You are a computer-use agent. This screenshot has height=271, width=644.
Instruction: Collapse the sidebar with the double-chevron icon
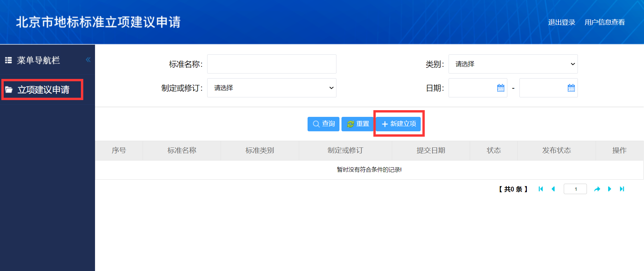(x=88, y=60)
